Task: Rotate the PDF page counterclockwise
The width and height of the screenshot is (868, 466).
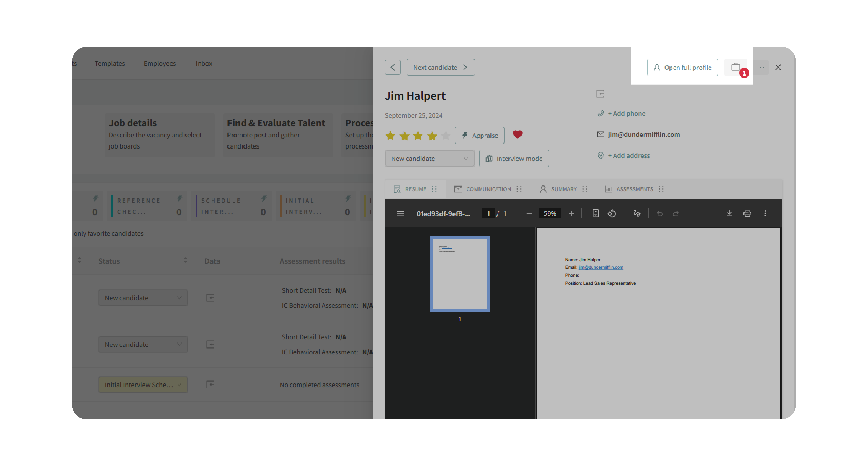Action: coord(612,213)
